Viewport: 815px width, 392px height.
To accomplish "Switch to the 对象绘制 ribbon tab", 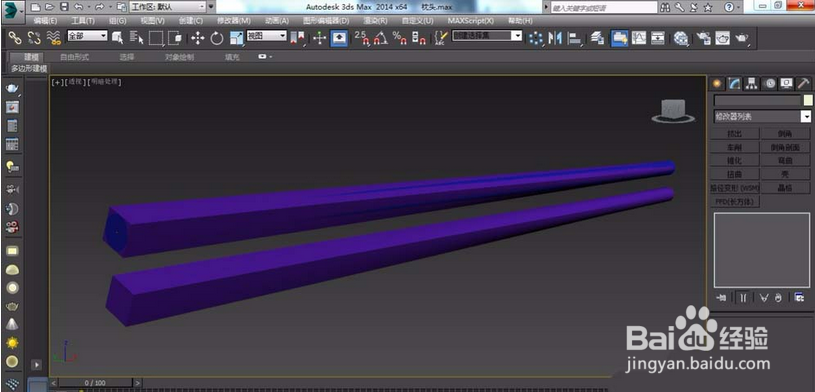I will 179,57.
